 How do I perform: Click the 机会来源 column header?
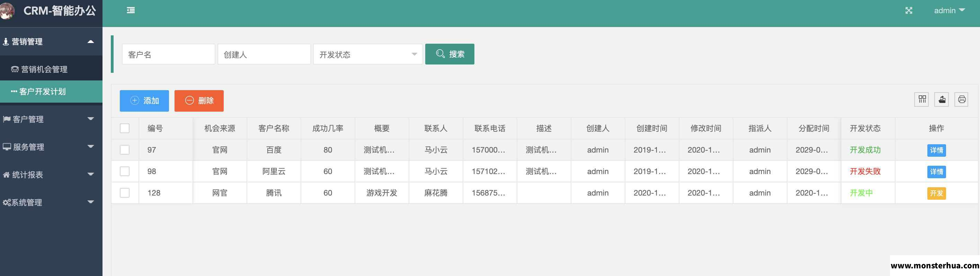[220, 128]
